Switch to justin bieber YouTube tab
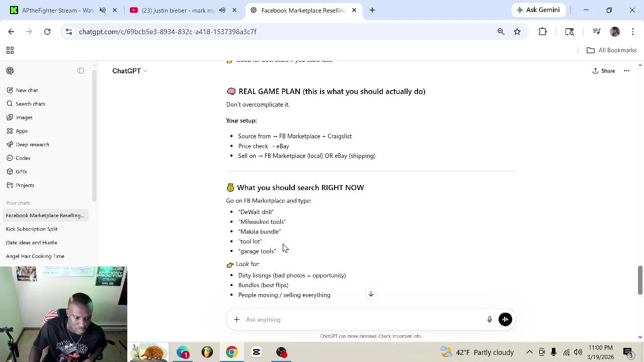 pyautogui.click(x=183, y=10)
